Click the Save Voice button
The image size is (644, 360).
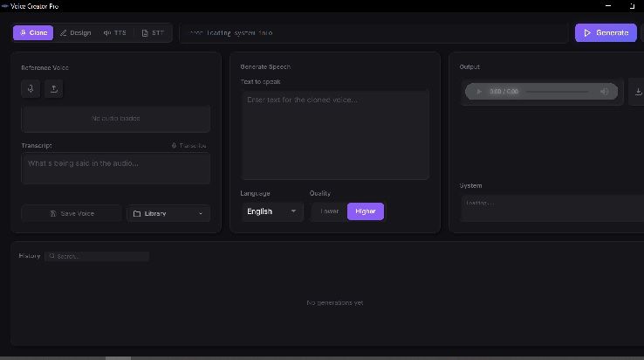(x=72, y=213)
